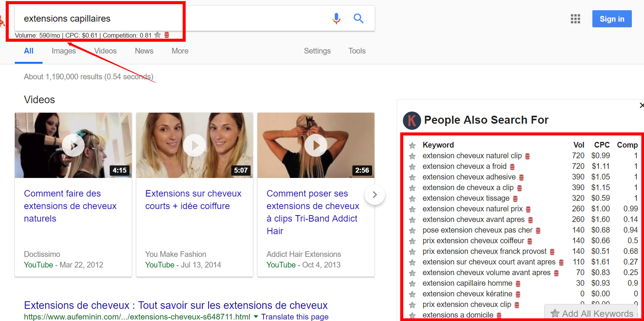This screenshot has width=644, height=321.
Task: Click database icon beside 'extension cheveux kératine'
Action: pyautogui.click(x=518, y=294)
